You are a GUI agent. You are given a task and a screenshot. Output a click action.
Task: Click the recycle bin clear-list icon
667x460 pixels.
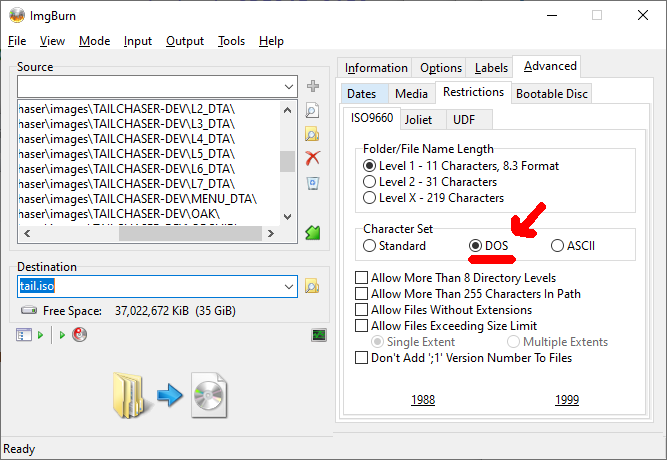pyautogui.click(x=313, y=182)
